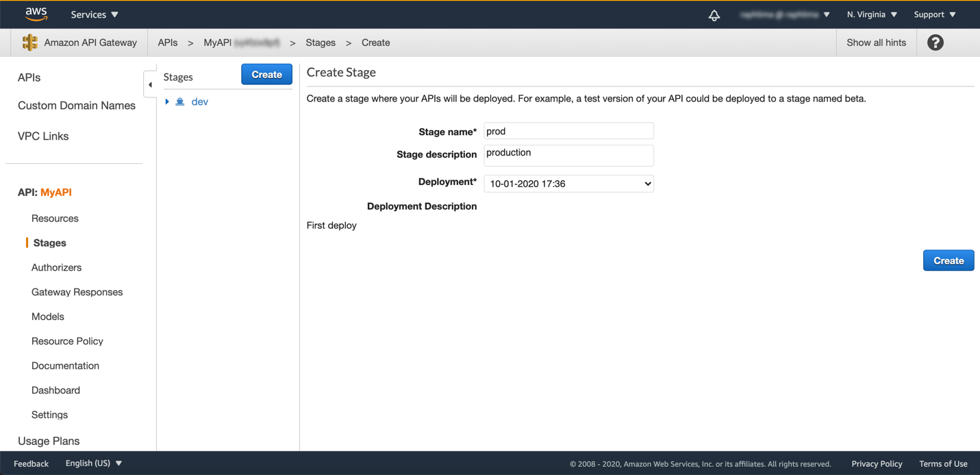
Task: Click the Create breadcrumb
Action: click(376, 42)
